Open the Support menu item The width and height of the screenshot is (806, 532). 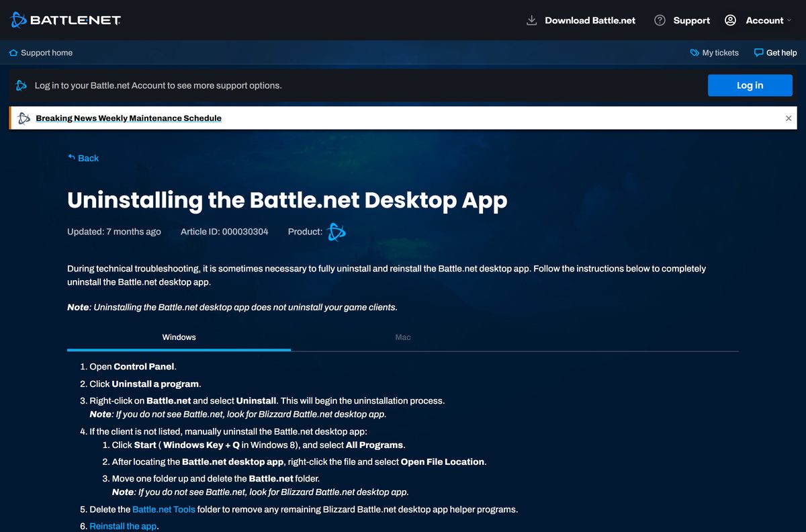(691, 20)
